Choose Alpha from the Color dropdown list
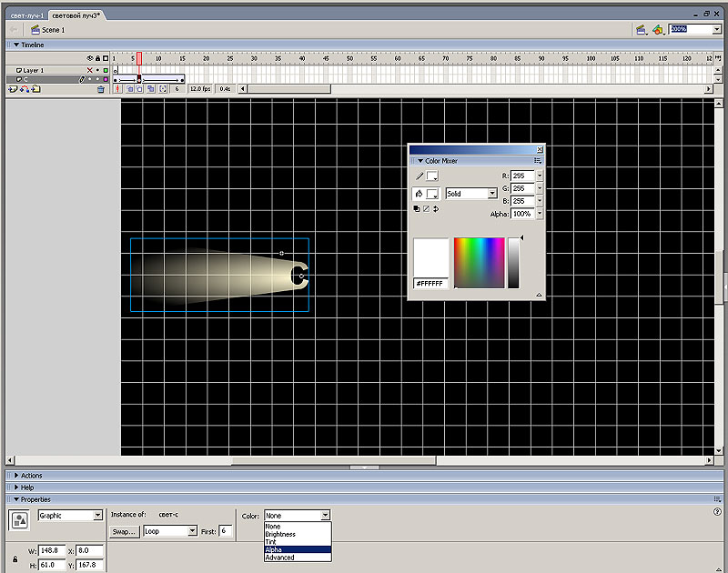The height and width of the screenshot is (573, 728). click(x=274, y=549)
